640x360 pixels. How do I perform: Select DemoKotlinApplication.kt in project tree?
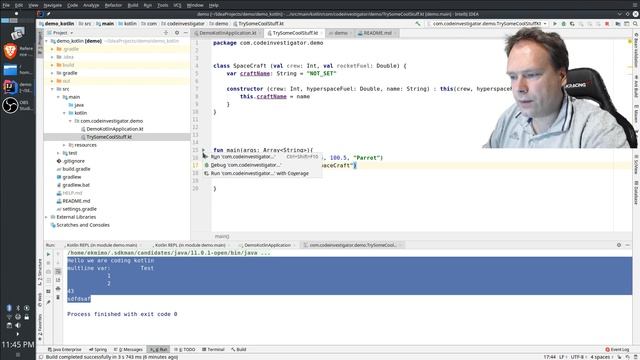[x=115, y=129]
